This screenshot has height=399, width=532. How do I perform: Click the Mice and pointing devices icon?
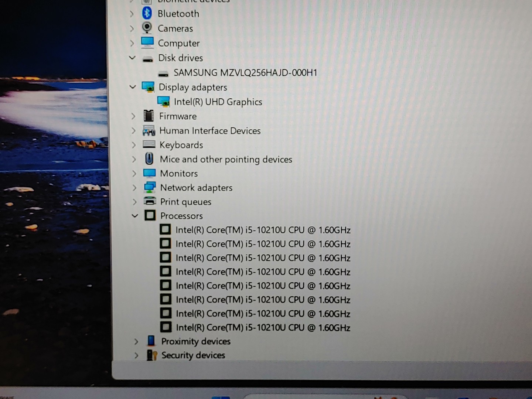(149, 159)
